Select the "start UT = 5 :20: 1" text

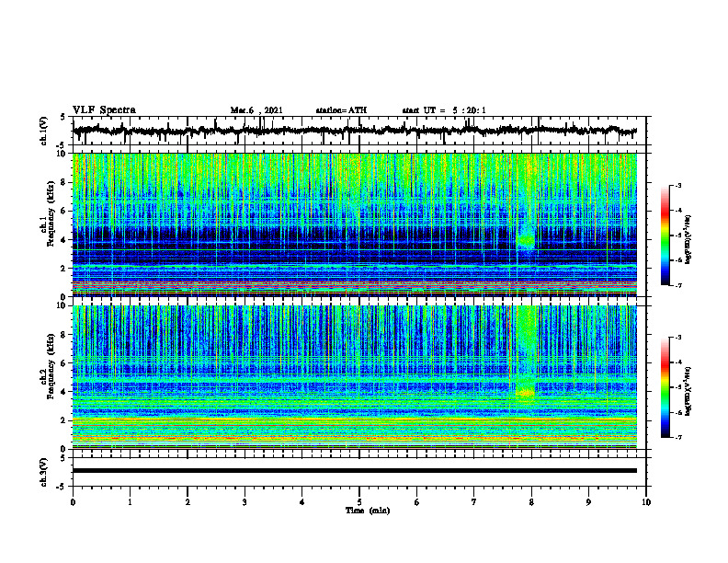coord(444,110)
